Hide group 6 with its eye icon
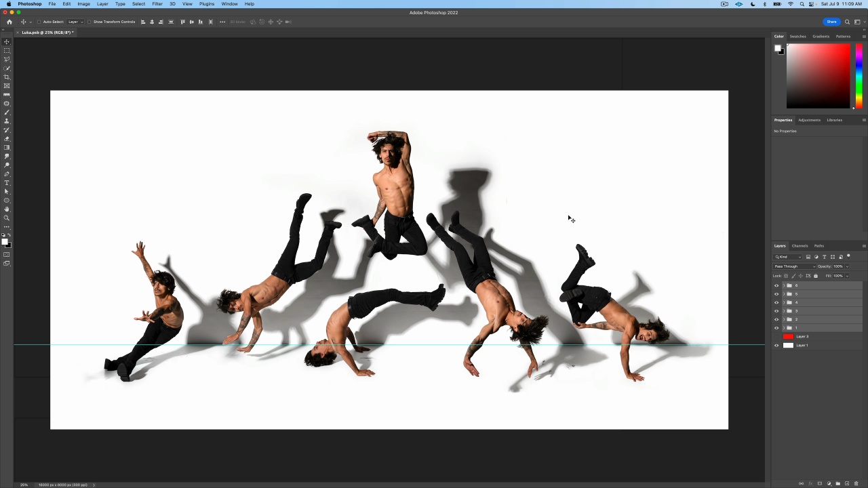868x488 pixels. (x=776, y=285)
